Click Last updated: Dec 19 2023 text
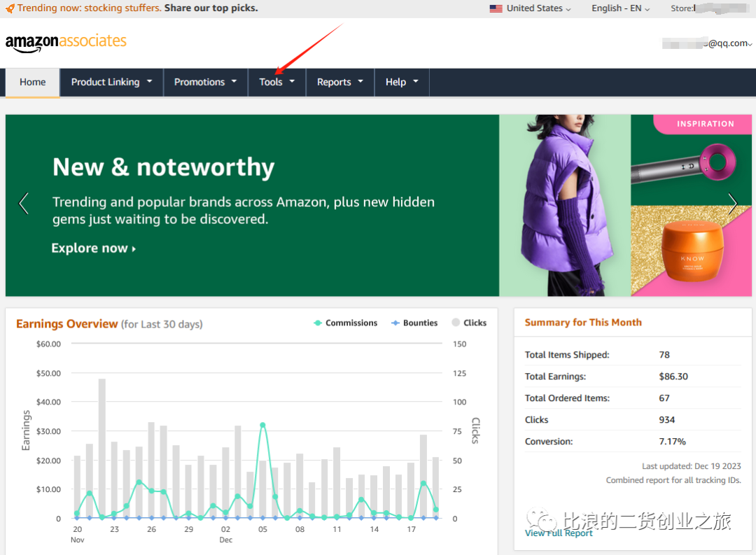 (691, 466)
